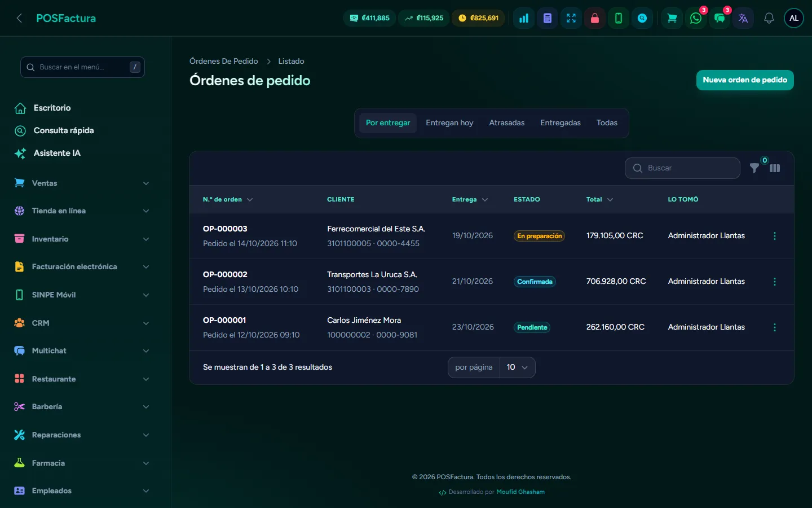
Task: Click the red lock icon
Action: [x=595, y=18]
